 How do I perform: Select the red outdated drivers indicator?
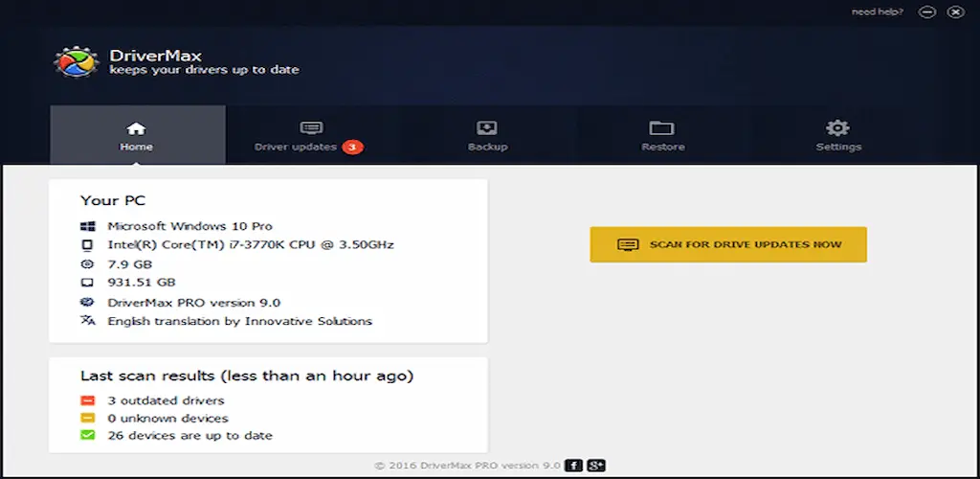click(88, 400)
